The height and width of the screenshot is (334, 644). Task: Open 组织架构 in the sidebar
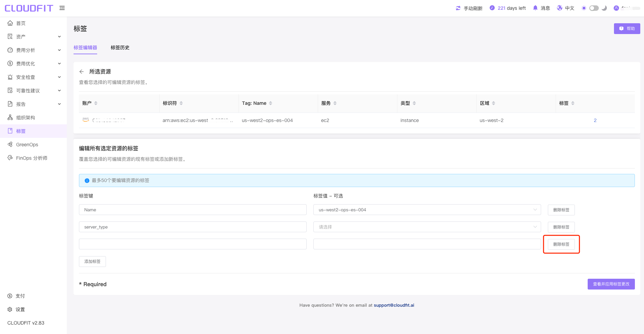(x=33, y=118)
